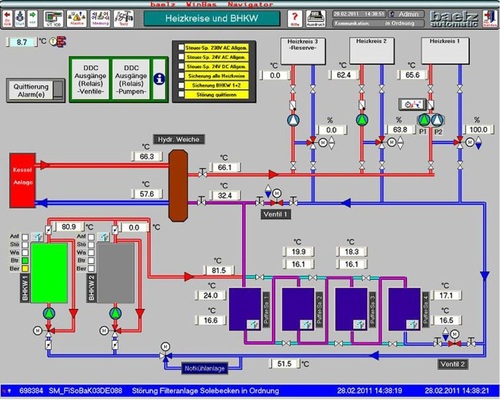Open trend icon on Puffer-Sp. 4 tank
This screenshot has width=500, height=400.
(413, 324)
